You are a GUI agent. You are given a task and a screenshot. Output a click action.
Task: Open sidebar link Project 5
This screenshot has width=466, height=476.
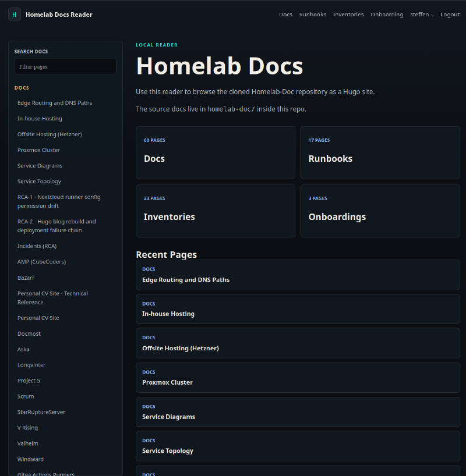(29, 381)
